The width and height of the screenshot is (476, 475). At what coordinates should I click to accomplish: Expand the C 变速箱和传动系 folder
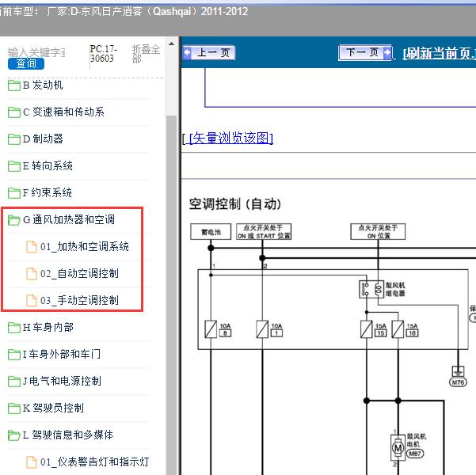[x=63, y=112]
